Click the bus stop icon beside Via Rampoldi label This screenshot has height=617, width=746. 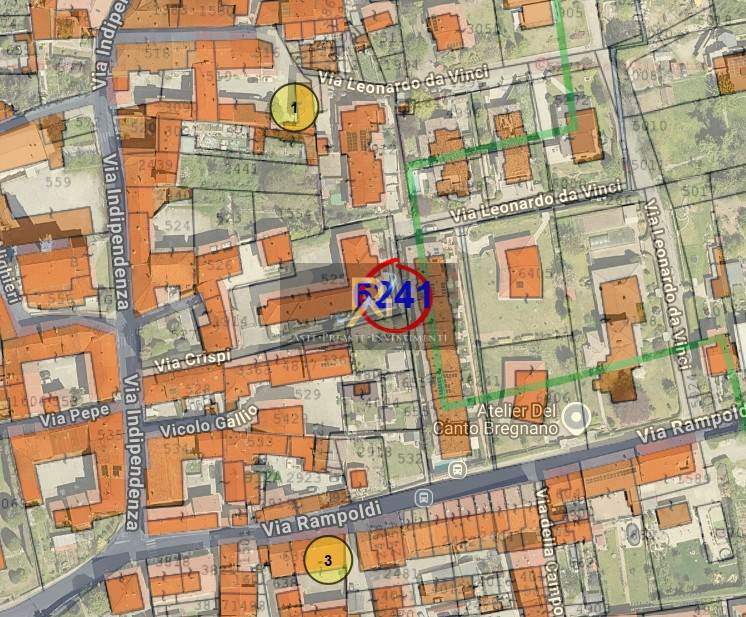pyautogui.click(x=423, y=498)
